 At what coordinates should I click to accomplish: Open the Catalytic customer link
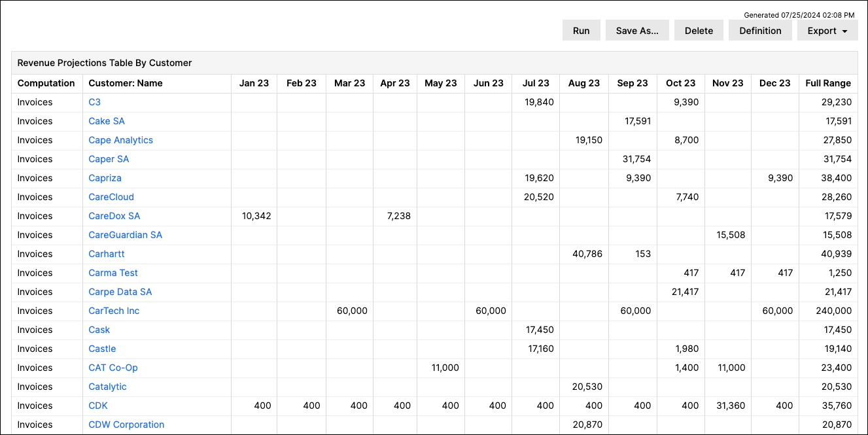[x=108, y=387]
